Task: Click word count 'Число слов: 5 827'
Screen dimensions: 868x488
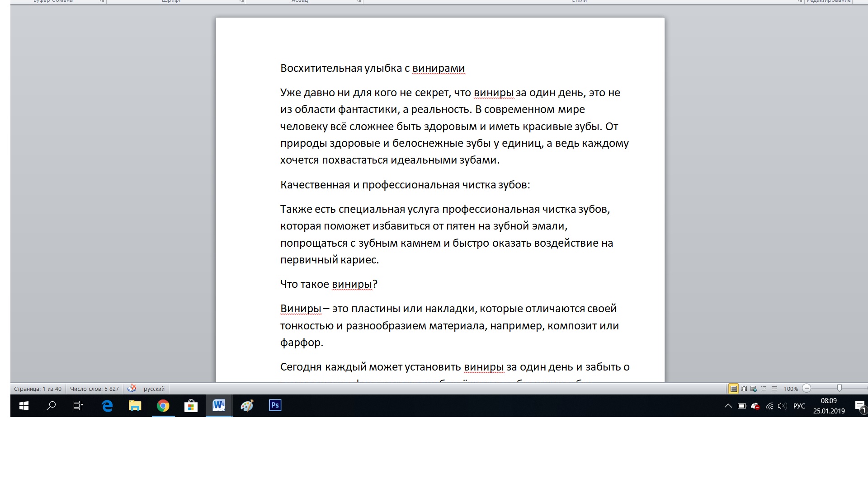Action: [94, 389]
